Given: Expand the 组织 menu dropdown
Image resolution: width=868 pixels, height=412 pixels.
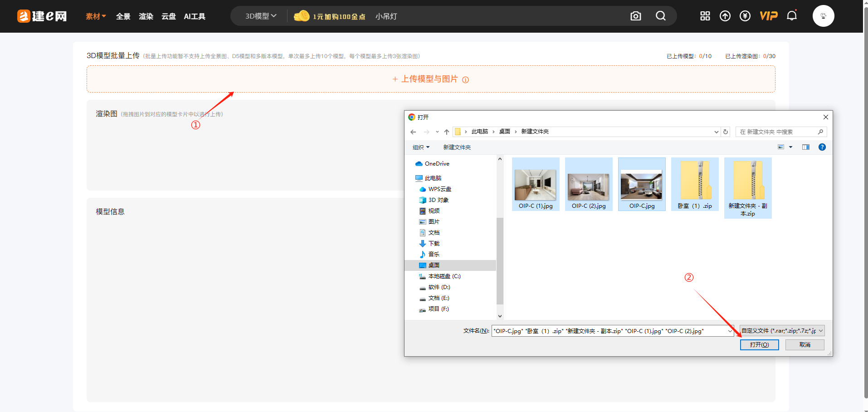Looking at the screenshot, I should pyautogui.click(x=421, y=147).
